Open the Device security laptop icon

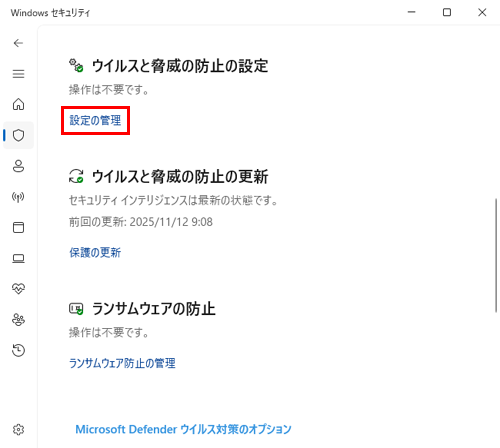pos(18,258)
